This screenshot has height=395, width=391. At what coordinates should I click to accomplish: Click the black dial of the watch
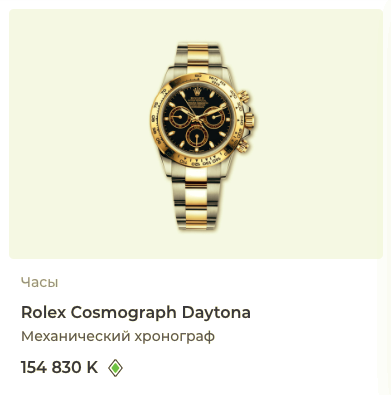pos(197,119)
